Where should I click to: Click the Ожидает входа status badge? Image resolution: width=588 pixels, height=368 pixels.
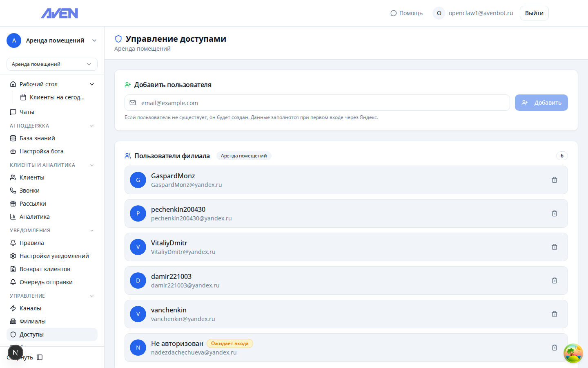pos(229,343)
